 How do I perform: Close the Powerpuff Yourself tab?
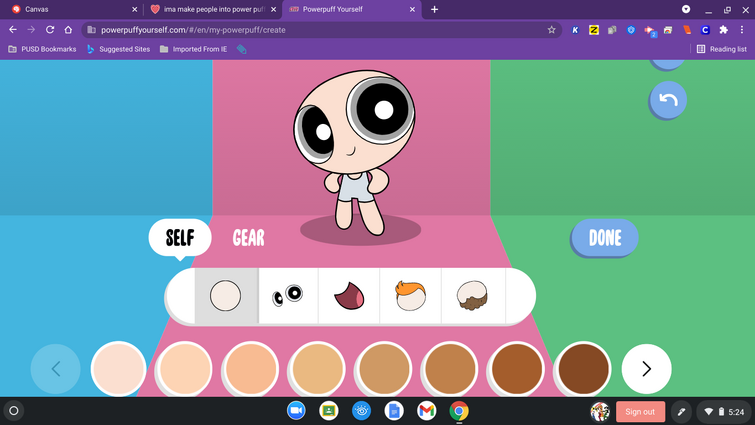point(412,9)
